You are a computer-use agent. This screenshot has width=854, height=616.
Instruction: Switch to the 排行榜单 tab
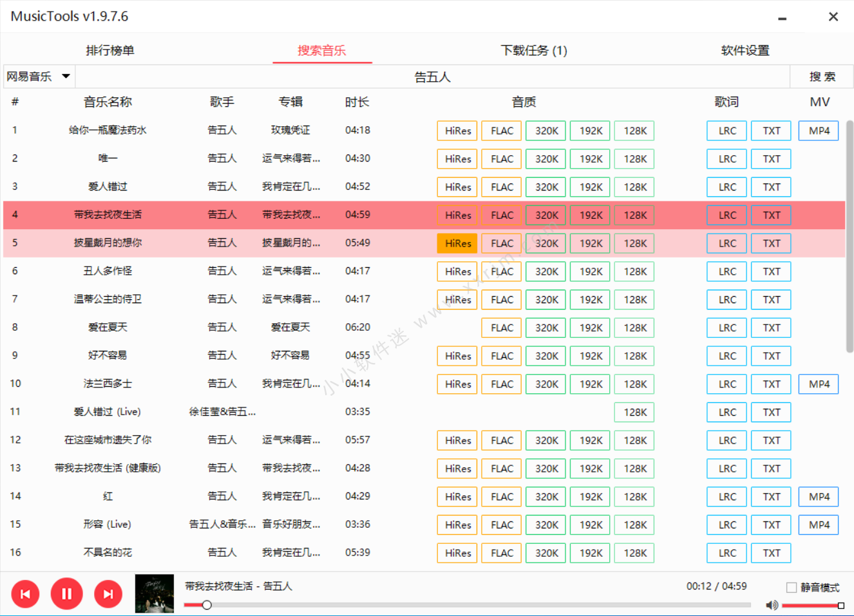(110, 50)
